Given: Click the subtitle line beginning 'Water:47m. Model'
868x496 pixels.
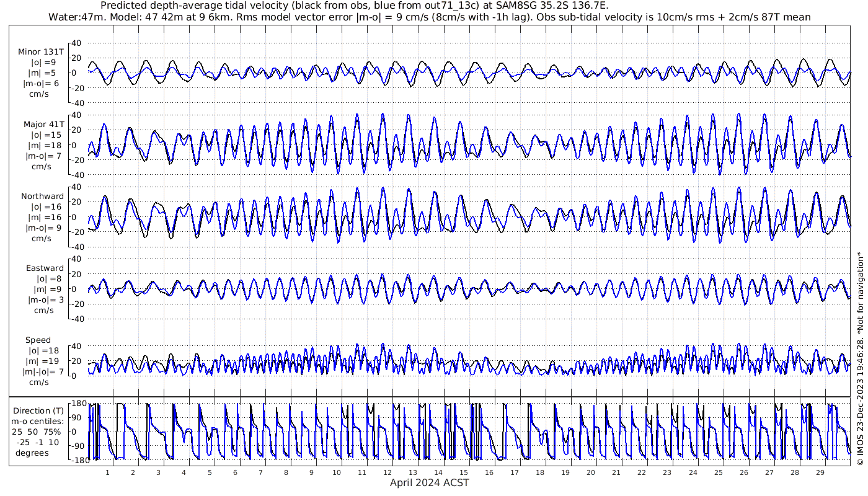Looking at the screenshot, I should [x=429, y=17].
